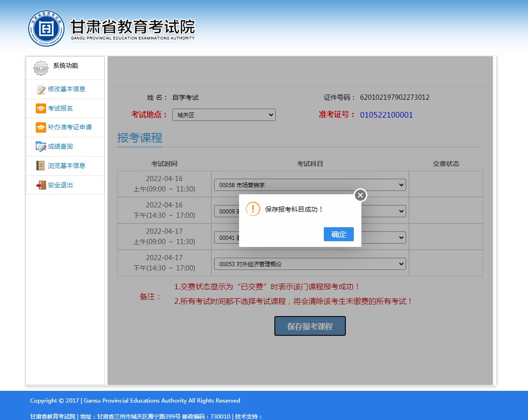Click the notepad icon for 修改基本信息
This screenshot has width=528, height=420.
41,89
